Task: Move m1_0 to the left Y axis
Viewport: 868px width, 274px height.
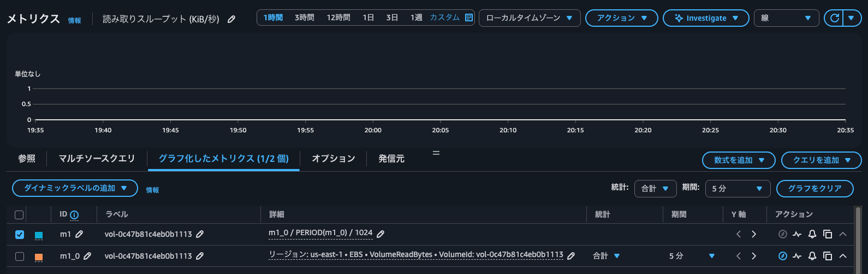Action: pyautogui.click(x=739, y=256)
